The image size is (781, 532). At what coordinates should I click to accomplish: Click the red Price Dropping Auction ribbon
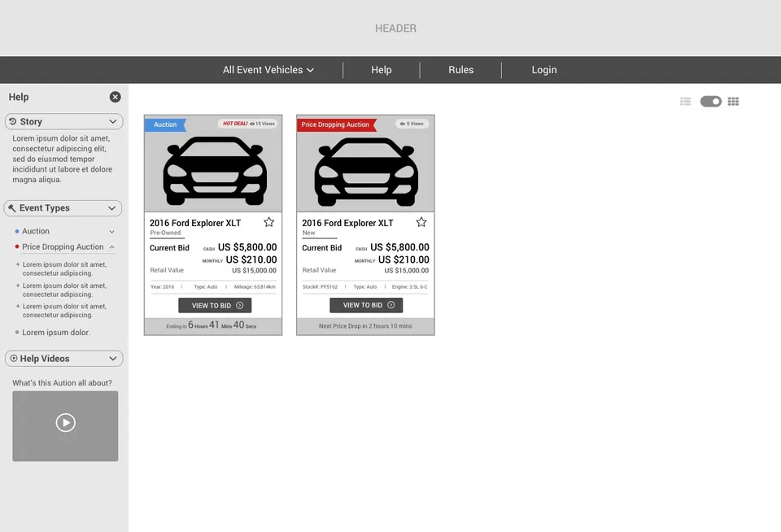[x=336, y=124]
